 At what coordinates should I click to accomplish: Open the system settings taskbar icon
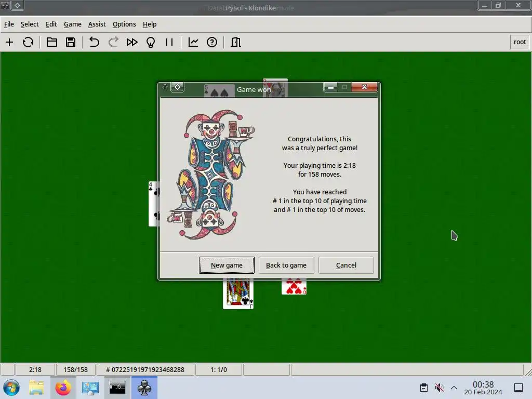point(90,388)
